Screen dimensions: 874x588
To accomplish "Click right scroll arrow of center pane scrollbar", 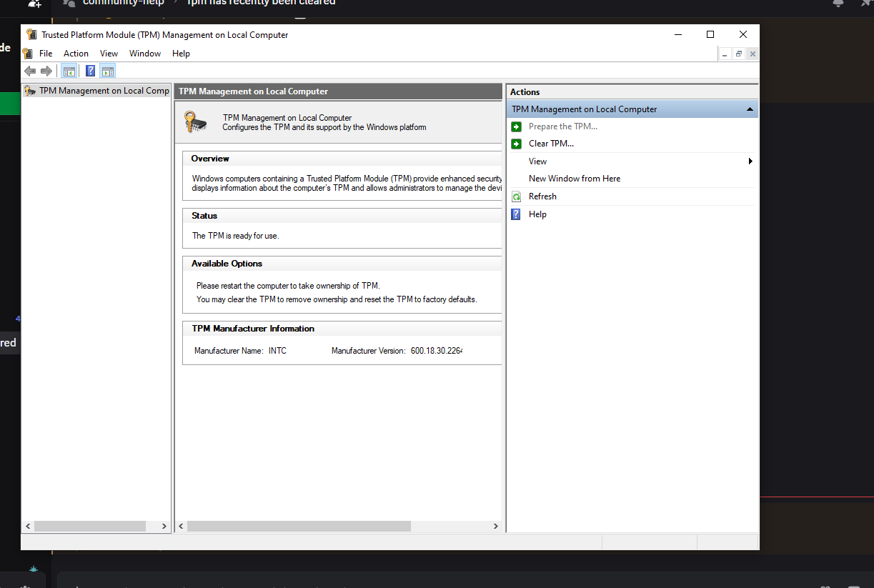I will point(496,526).
